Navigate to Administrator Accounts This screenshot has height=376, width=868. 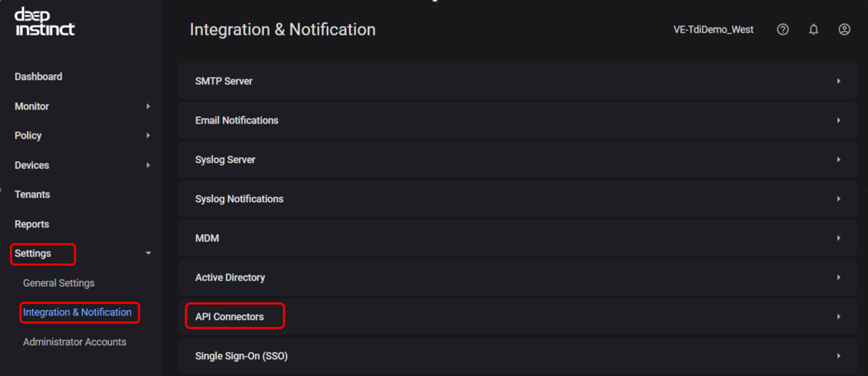pos(75,342)
